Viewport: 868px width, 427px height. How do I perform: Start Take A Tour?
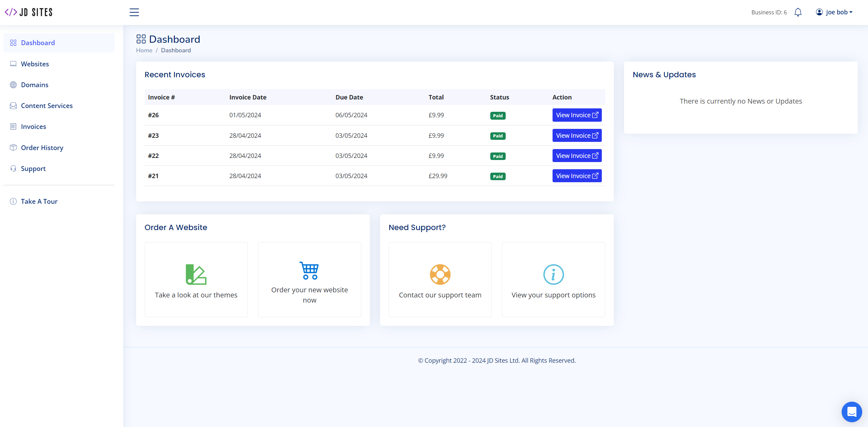(59, 201)
